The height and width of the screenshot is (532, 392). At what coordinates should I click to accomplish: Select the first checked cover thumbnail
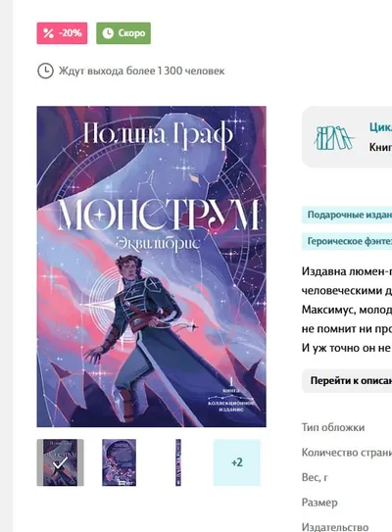(x=61, y=462)
